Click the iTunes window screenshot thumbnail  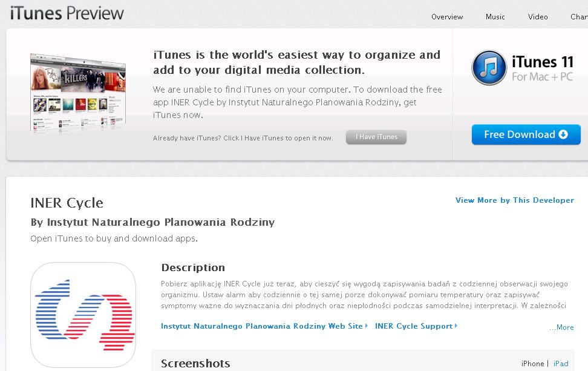(78, 94)
